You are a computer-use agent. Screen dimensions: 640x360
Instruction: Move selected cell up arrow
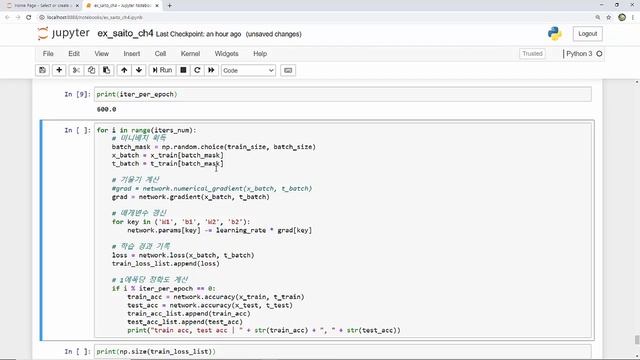124,70
